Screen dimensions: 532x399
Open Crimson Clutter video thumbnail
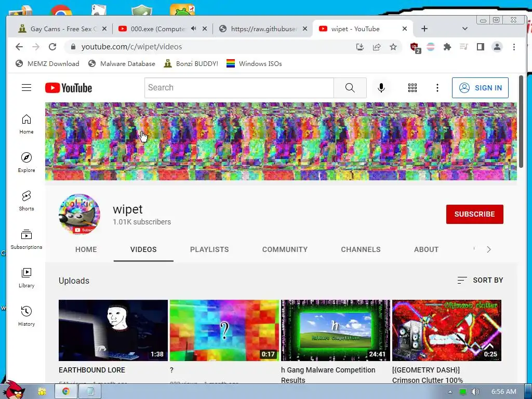[x=446, y=330]
